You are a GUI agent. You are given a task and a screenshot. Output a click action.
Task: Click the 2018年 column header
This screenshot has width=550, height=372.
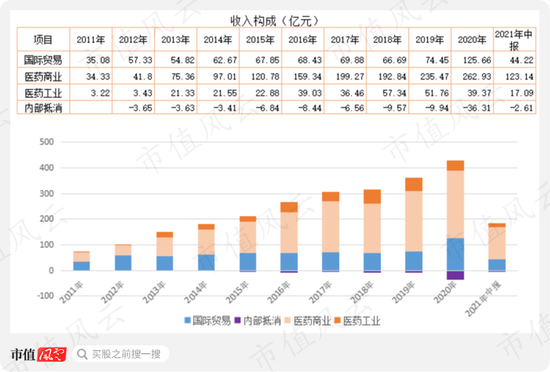point(388,40)
